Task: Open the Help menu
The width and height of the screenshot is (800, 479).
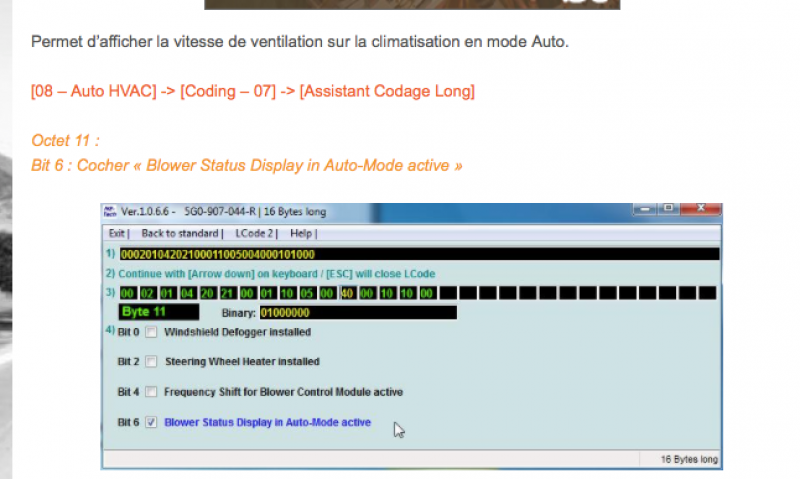Action: (301, 234)
